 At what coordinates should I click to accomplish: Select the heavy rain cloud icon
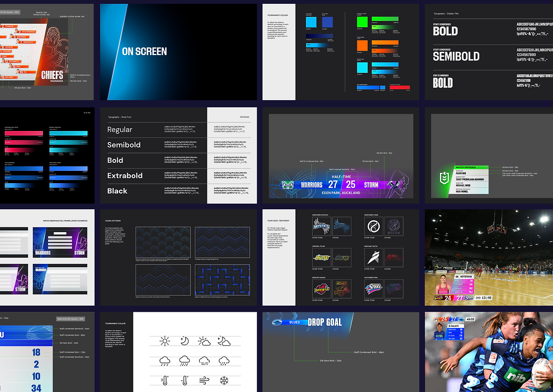(185, 361)
